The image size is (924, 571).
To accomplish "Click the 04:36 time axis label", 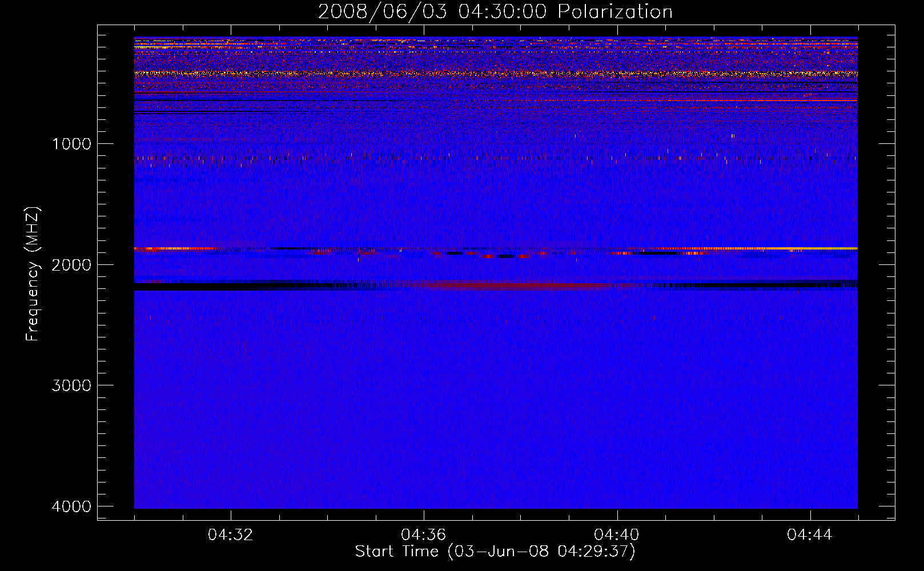I will [423, 535].
